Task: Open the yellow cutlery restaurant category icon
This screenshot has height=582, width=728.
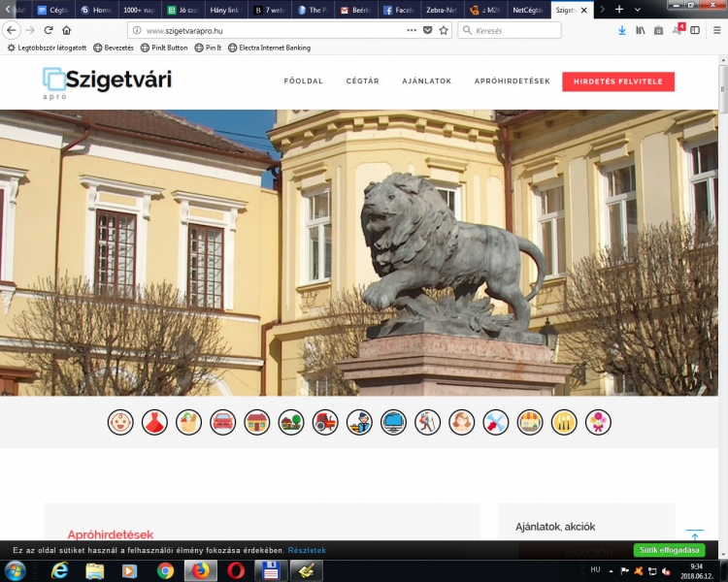Action: pyautogui.click(x=564, y=422)
